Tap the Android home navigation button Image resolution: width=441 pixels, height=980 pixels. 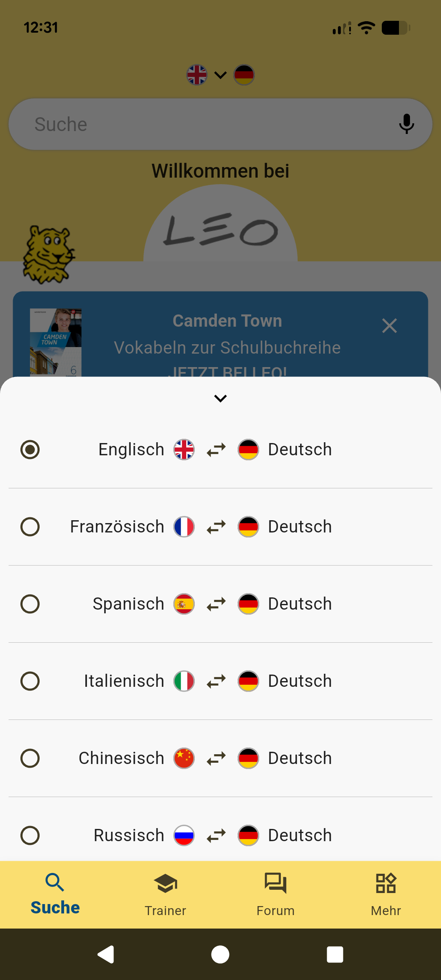[x=220, y=954]
